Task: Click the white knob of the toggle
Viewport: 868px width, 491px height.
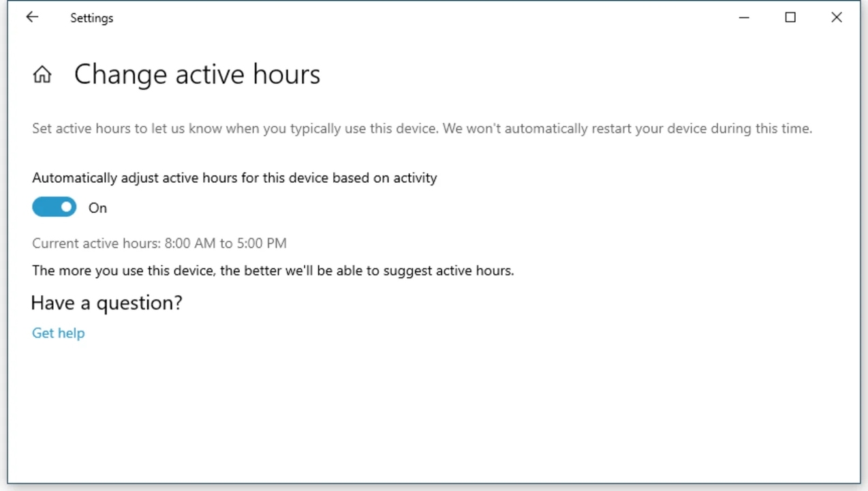Action: (66, 207)
